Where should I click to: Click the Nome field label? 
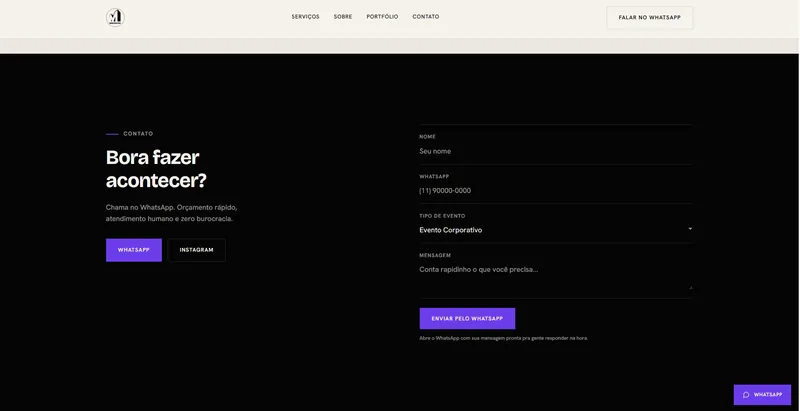tap(428, 137)
